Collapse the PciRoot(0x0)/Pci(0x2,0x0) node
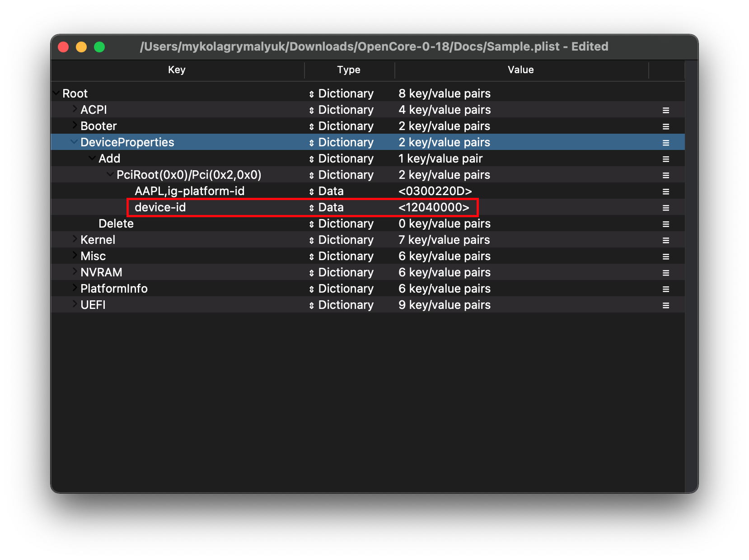Screen dimensions: 749x560 [x=110, y=174]
